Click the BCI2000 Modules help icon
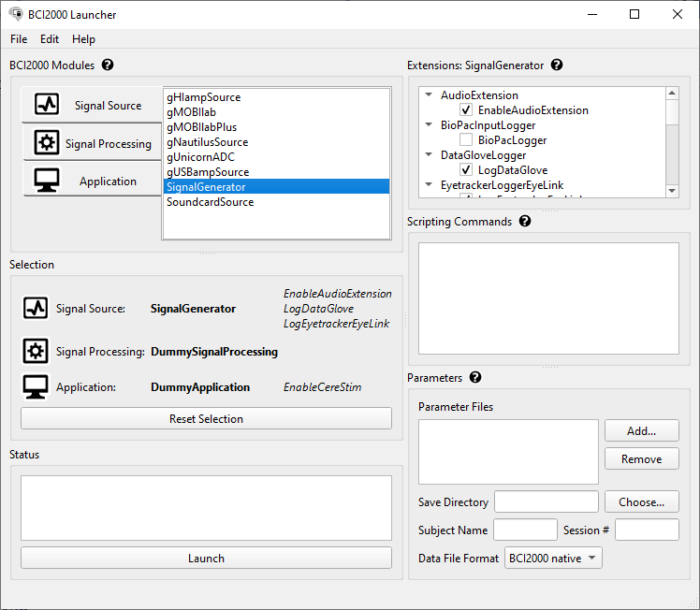The width and height of the screenshot is (700, 610). pyautogui.click(x=108, y=65)
